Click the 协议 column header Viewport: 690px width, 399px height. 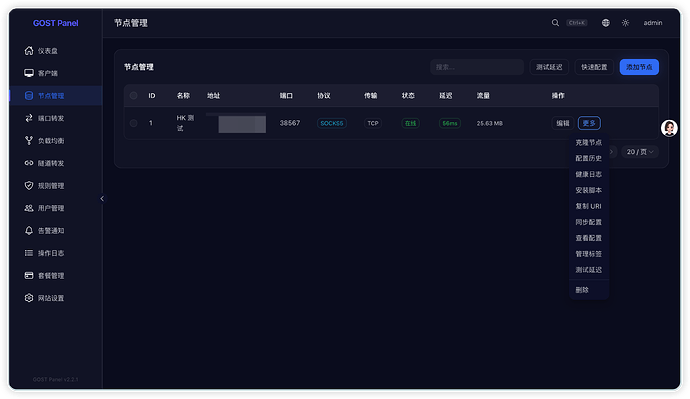click(x=324, y=95)
